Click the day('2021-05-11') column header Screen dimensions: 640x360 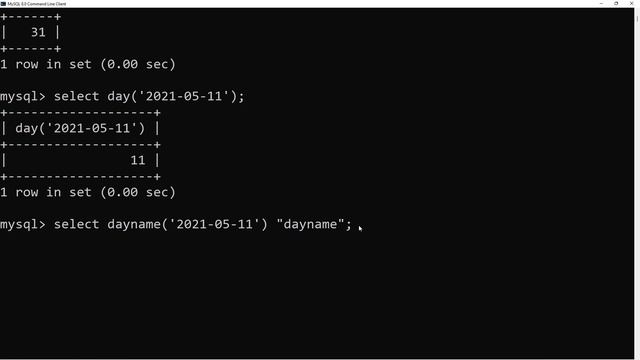[80, 128]
